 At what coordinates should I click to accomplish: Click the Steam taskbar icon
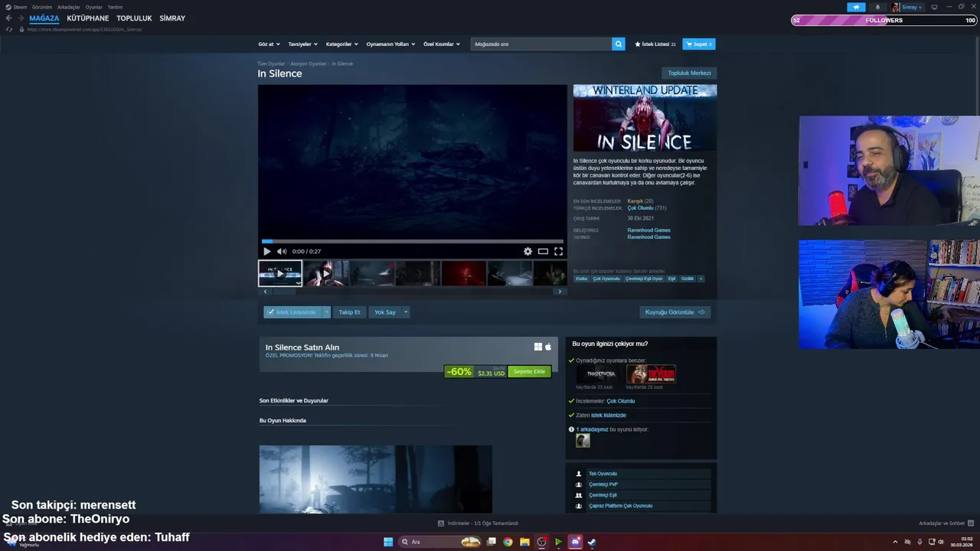(592, 542)
